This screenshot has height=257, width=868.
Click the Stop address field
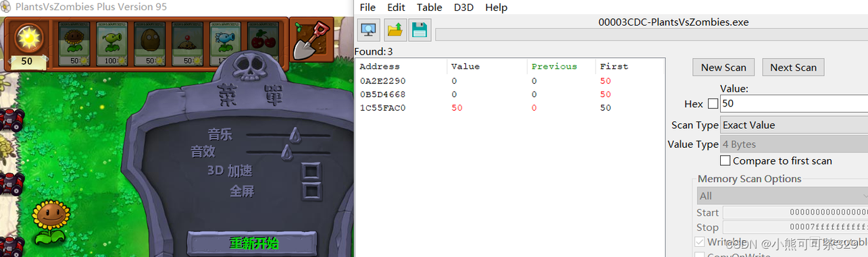pos(795,227)
